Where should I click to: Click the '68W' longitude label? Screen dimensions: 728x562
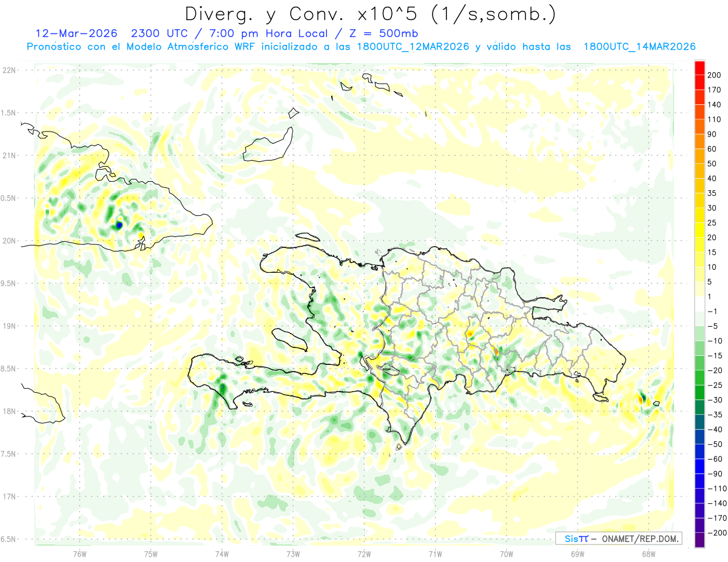649,554
